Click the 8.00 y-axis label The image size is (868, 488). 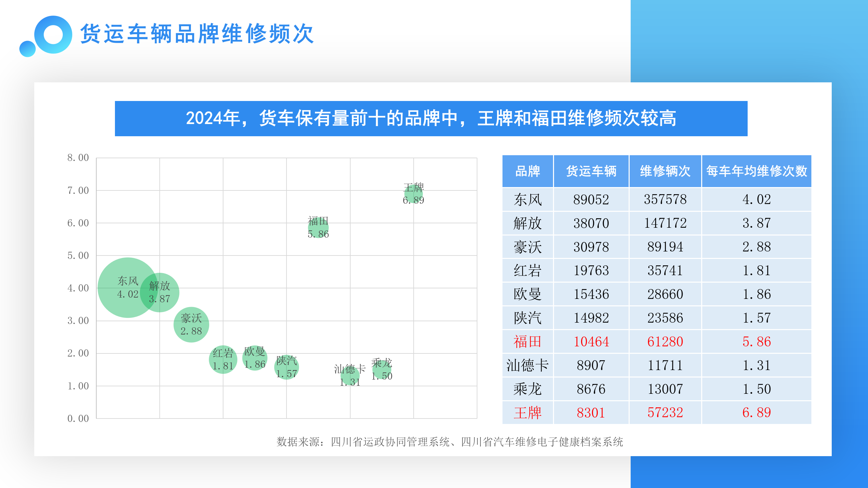[x=78, y=158]
